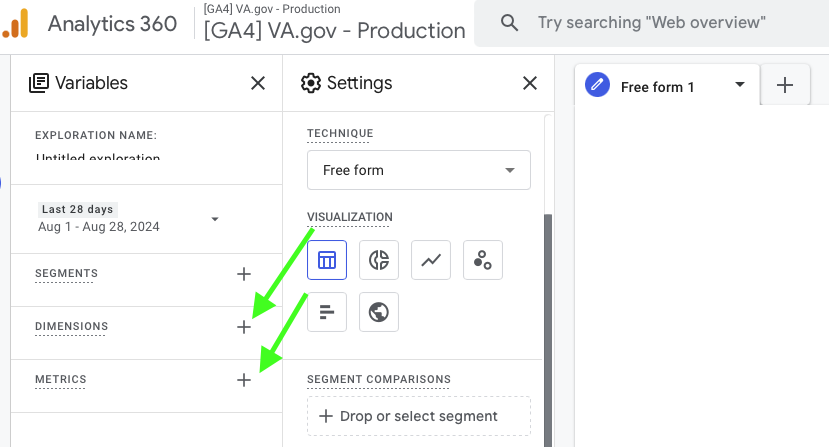Add a new metric with plus icon

coord(243,380)
